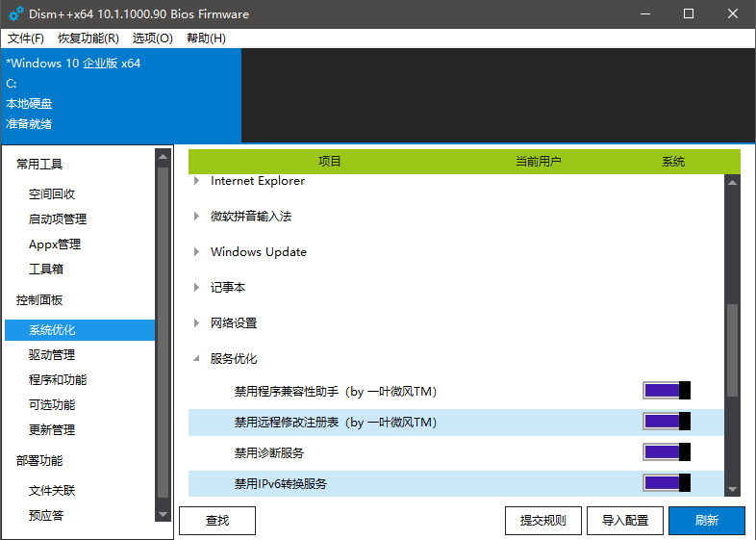Click settings list scrollbar down arrow

click(x=732, y=489)
